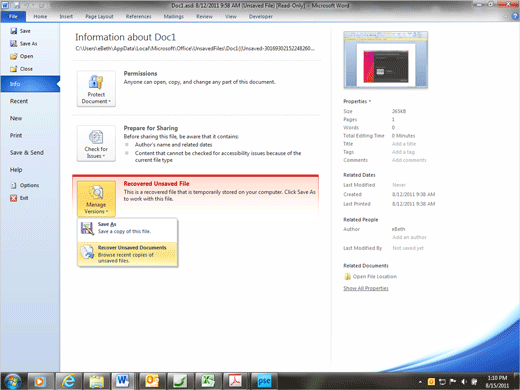Open Excel from the taskbar
The image size is (520, 390).
point(208,381)
